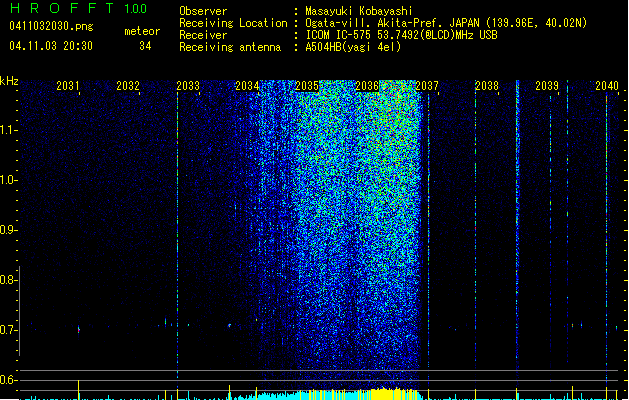The image size is (629, 400).
Task: Select the file name 0411032030.png
Action: tap(51, 26)
